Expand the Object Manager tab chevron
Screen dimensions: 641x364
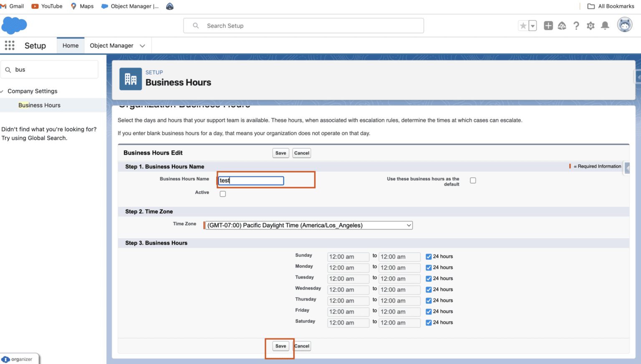click(142, 46)
